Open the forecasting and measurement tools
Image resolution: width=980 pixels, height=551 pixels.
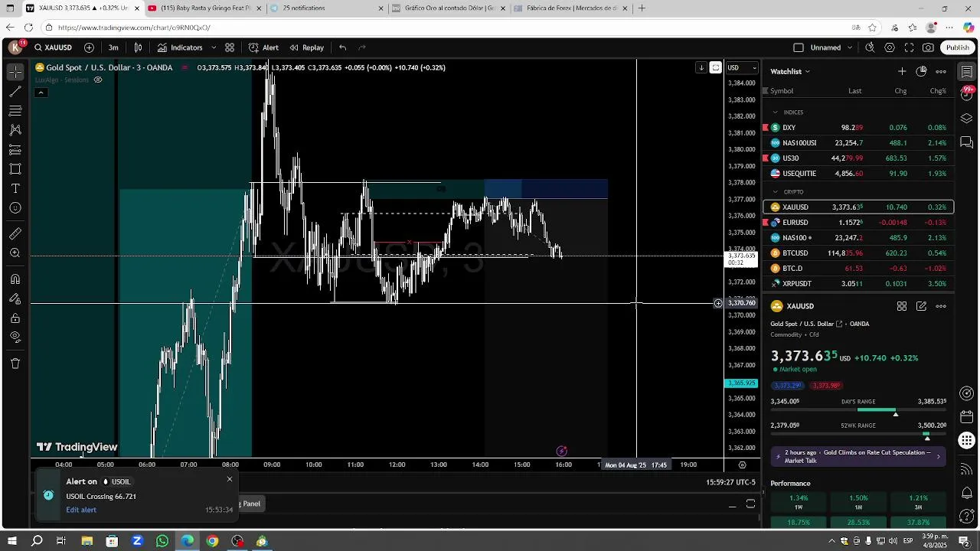15,149
